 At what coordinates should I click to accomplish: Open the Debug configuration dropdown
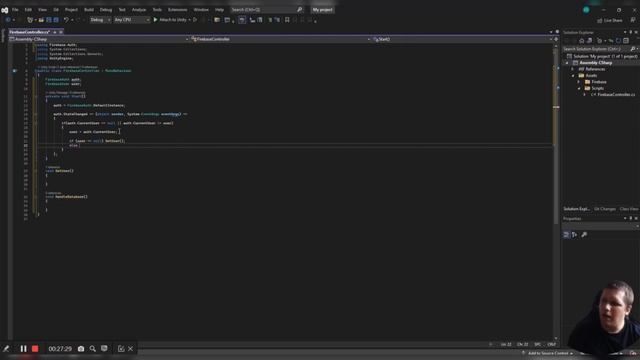click(x=100, y=20)
